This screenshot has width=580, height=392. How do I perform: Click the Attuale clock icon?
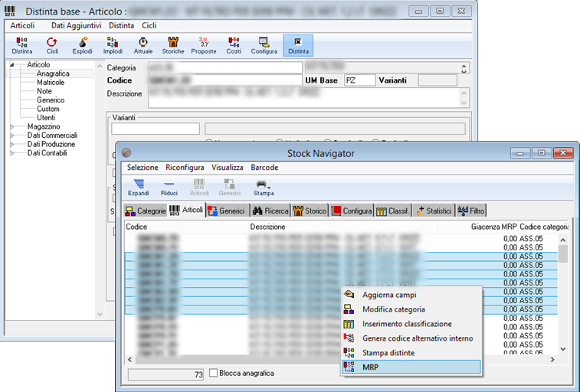tap(143, 45)
